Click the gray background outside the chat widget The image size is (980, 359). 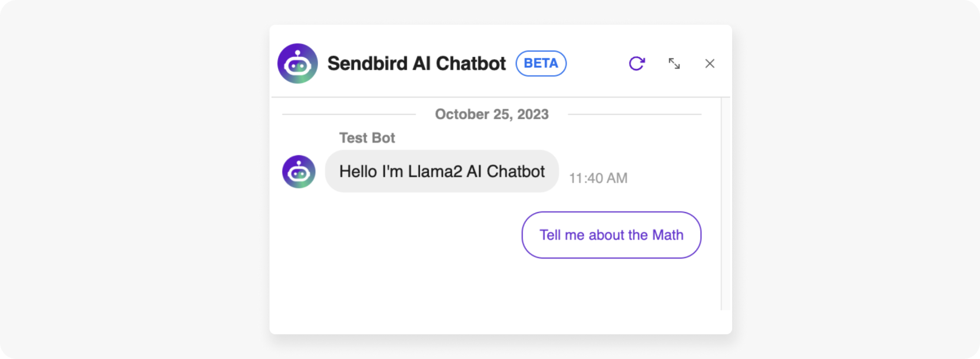[x=135, y=179]
